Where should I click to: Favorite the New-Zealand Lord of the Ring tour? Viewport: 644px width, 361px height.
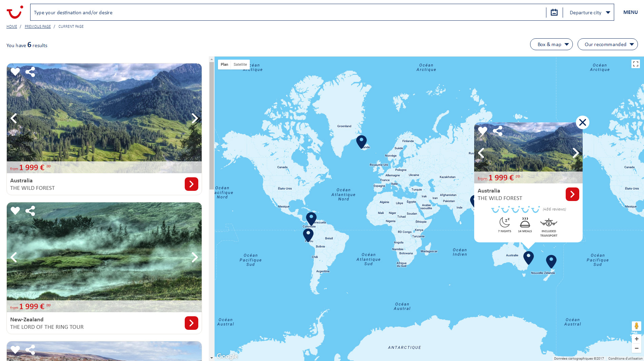(x=15, y=211)
